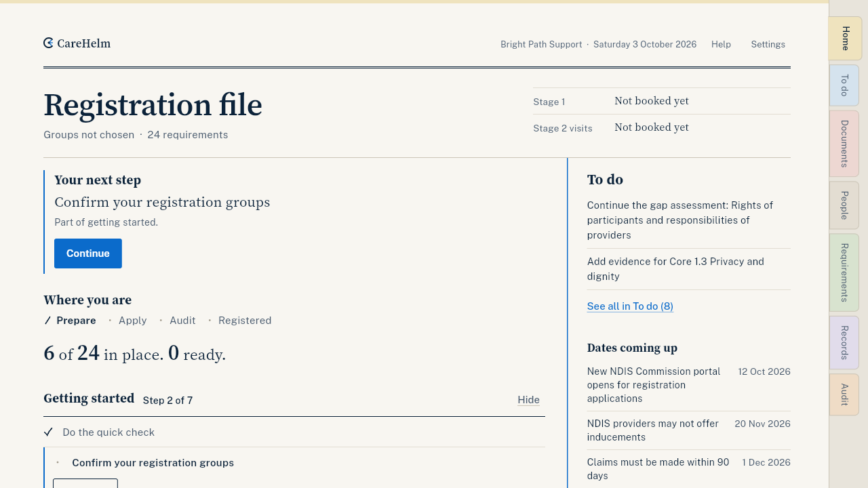The height and width of the screenshot is (488, 868).
Task: Click the To do panel heading
Action: 605,180
